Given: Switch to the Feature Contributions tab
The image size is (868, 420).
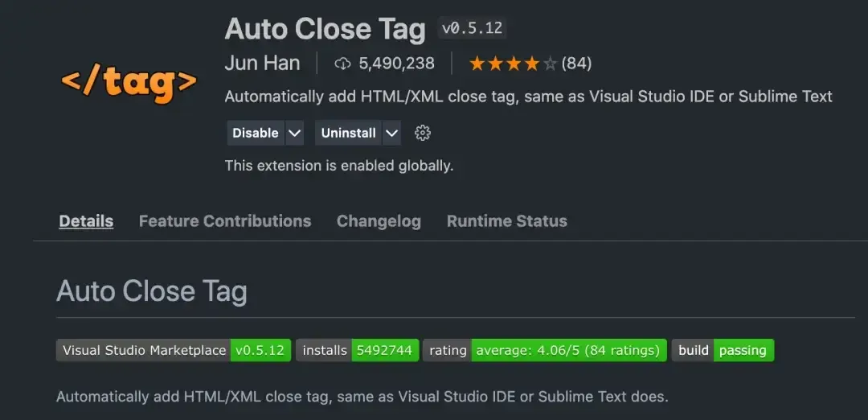Looking at the screenshot, I should pyautogui.click(x=225, y=220).
